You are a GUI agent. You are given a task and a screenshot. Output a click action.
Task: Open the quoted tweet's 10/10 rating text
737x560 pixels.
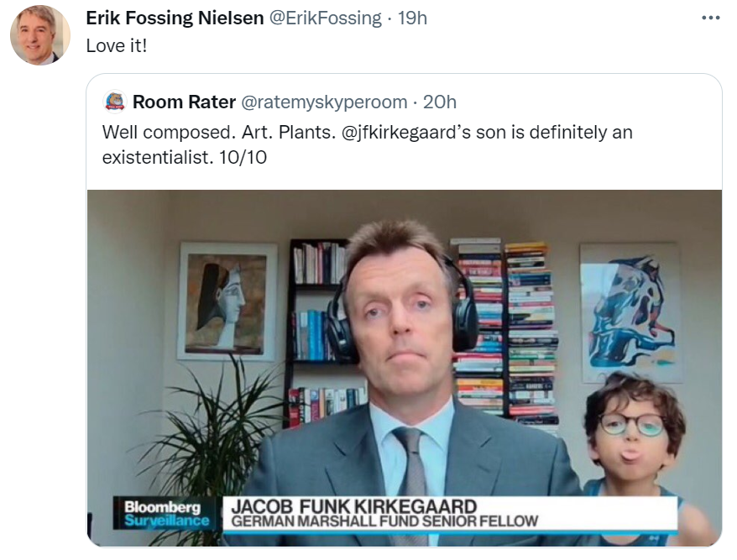(x=243, y=157)
